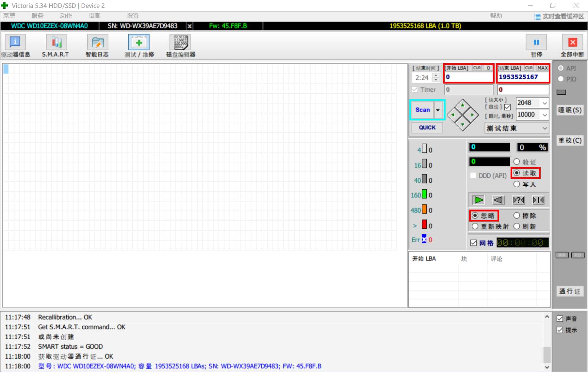Click the green play scan button
This screenshot has width=588, height=372.
479,200
